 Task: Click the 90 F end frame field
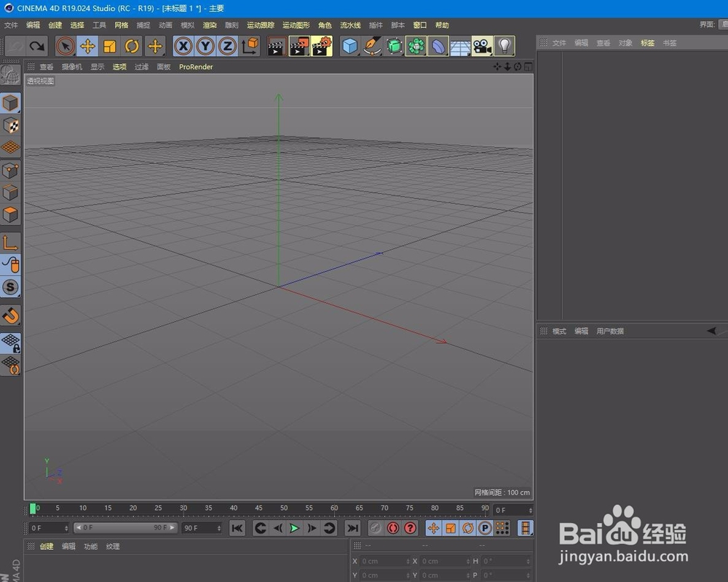pos(202,528)
